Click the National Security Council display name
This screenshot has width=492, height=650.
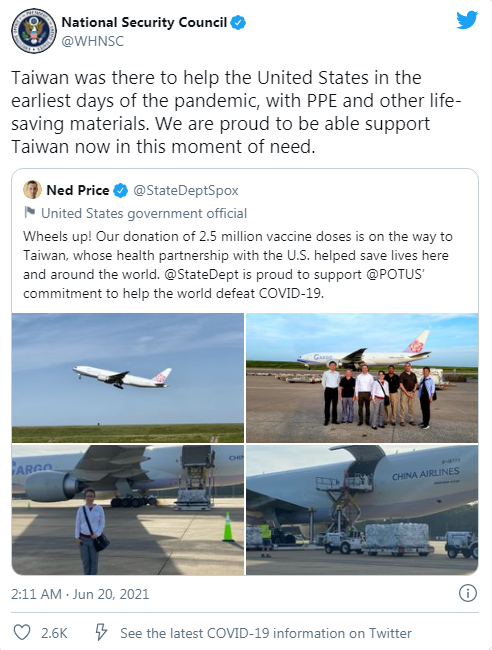tap(144, 22)
